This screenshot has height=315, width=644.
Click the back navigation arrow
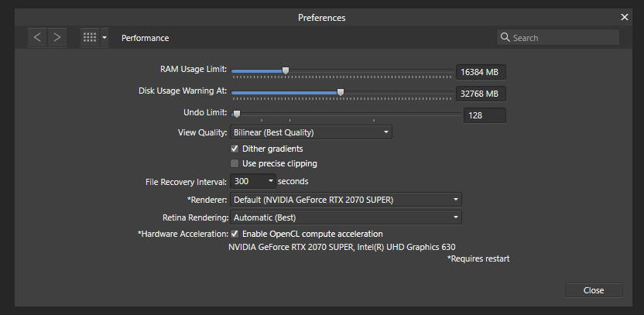38,37
